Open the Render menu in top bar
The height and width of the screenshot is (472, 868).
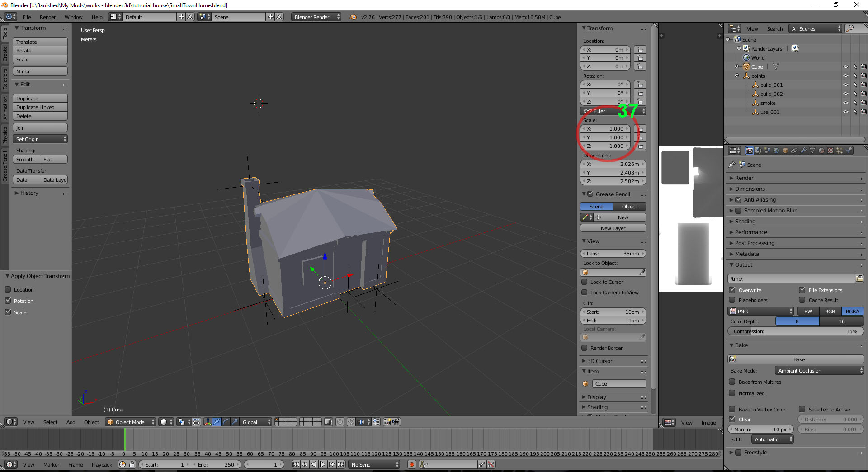click(47, 17)
